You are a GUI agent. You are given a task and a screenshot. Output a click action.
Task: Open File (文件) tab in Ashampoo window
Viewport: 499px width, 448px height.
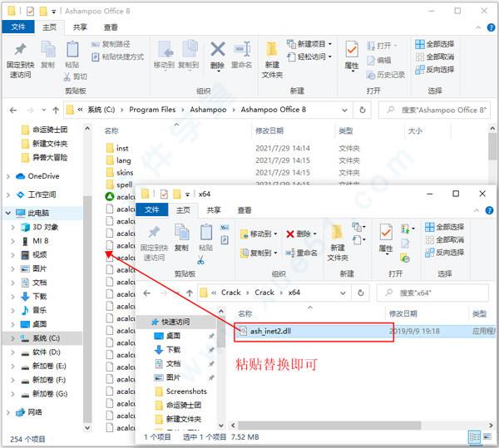coord(18,27)
